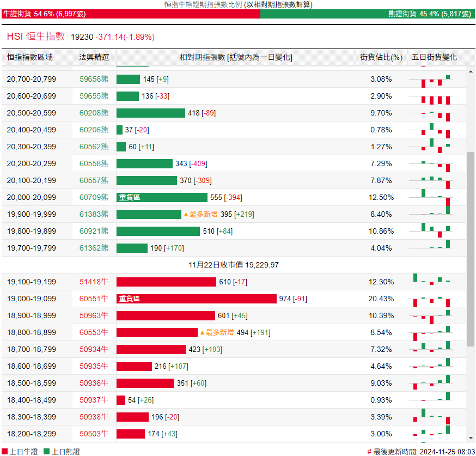Click the red 牛證街貨 54.6% bar segment
Viewport: 476px width, 456px height.
[x=131, y=14]
